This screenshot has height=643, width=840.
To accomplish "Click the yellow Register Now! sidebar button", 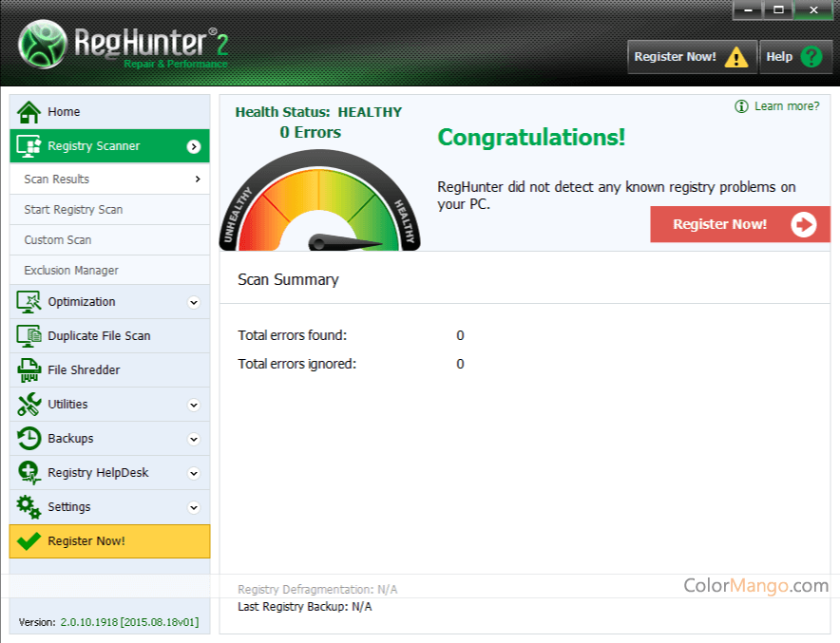I will [x=109, y=541].
